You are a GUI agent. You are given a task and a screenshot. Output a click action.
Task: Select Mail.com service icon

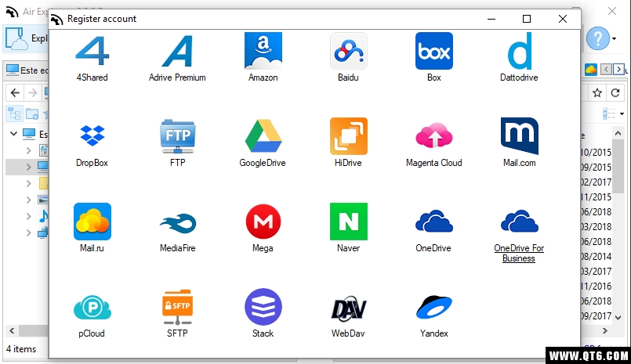[x=519, y=143]
